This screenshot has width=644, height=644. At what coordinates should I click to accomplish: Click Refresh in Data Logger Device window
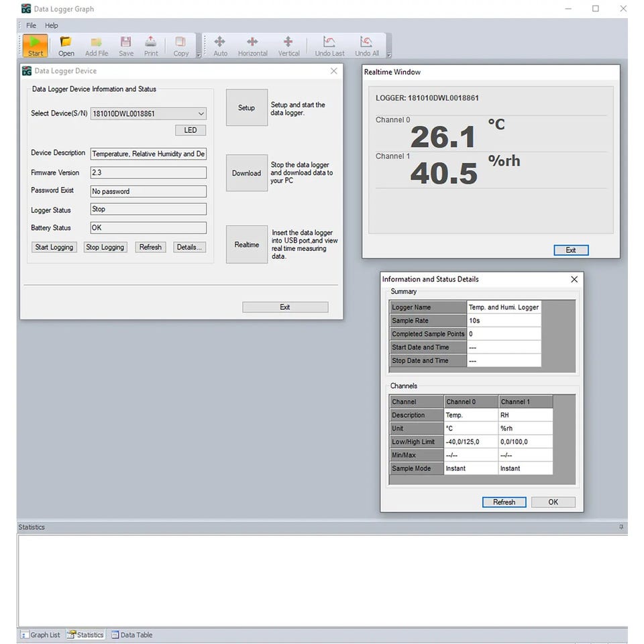pos(150,248)
